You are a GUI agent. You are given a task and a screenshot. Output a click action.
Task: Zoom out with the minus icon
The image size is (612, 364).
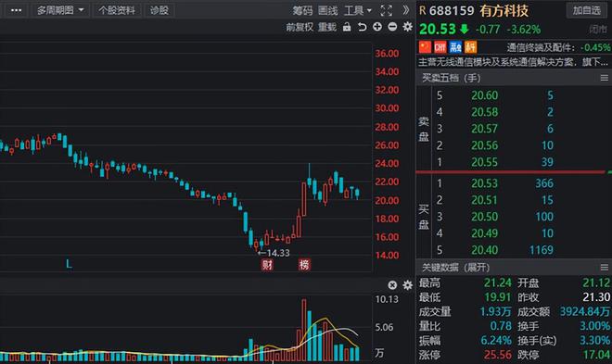click(x=392, y=27)
